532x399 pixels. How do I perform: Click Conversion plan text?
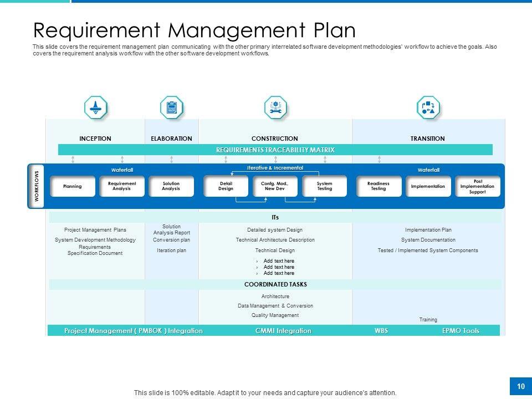click(172, 240)
